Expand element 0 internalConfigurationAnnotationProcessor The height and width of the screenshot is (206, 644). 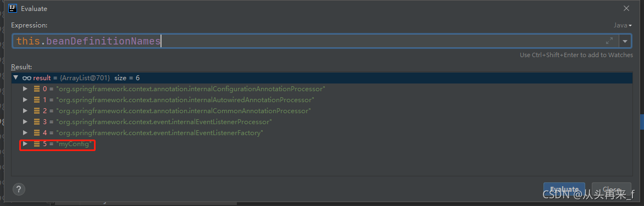click(x=25, y=88)
